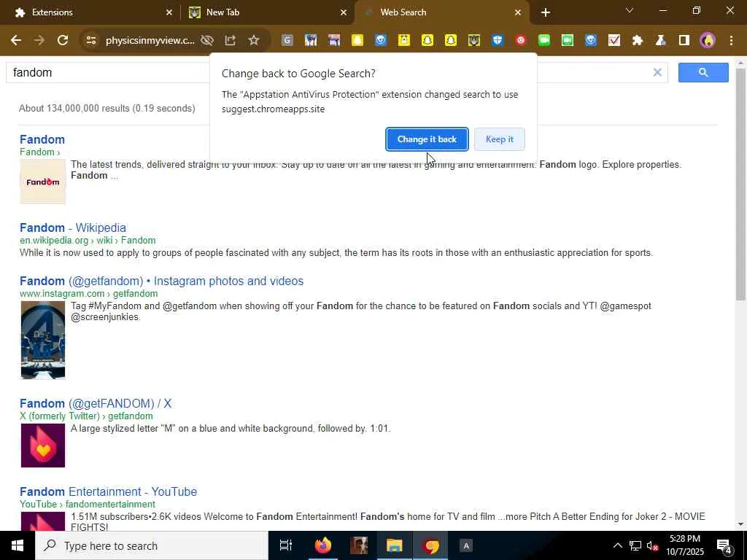
Task: Click the muted volume tray icon
Action: click(652, 545)
